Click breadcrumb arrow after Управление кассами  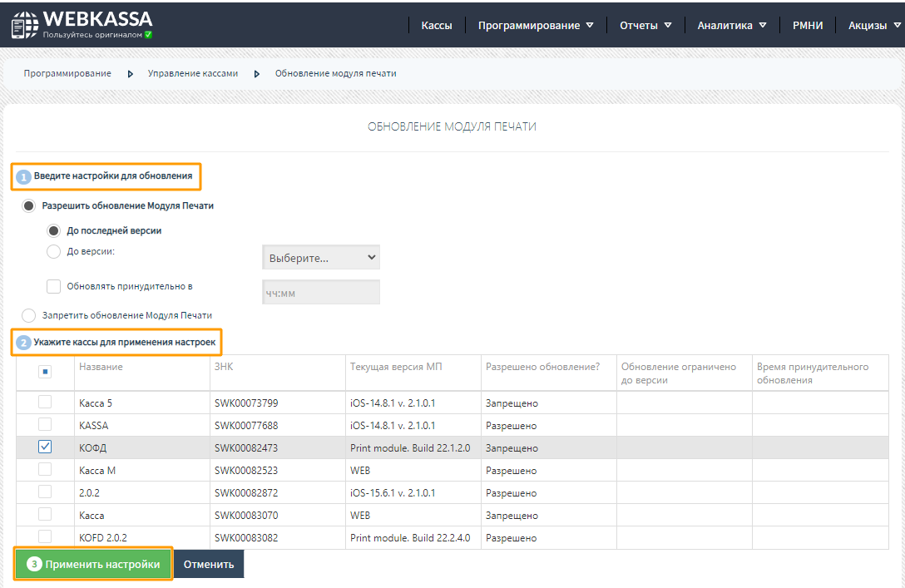pos(257,74)
